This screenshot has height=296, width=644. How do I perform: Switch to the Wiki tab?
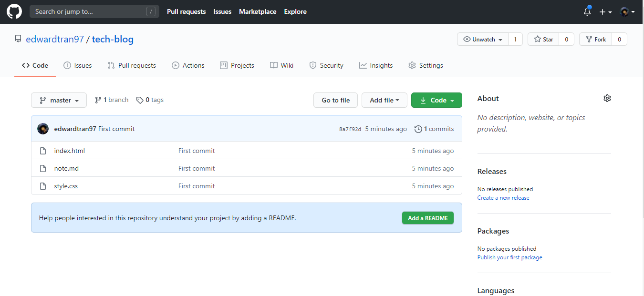[281, 65]
